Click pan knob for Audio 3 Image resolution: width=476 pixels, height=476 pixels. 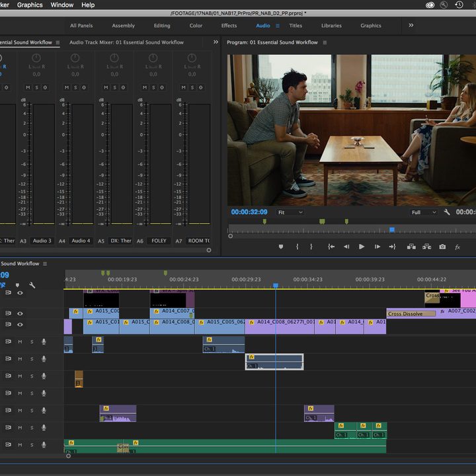[x=36, y=58]
